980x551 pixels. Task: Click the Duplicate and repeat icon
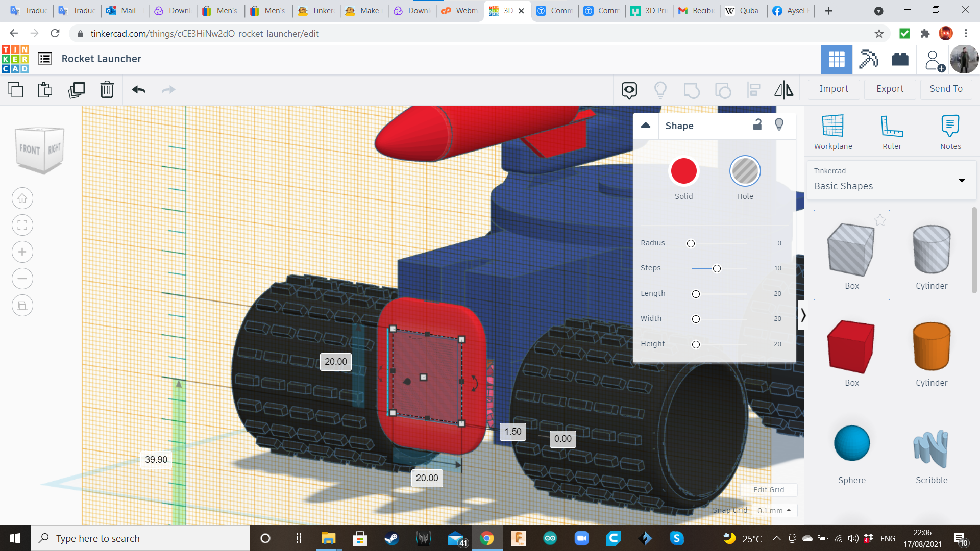[77, 90]
